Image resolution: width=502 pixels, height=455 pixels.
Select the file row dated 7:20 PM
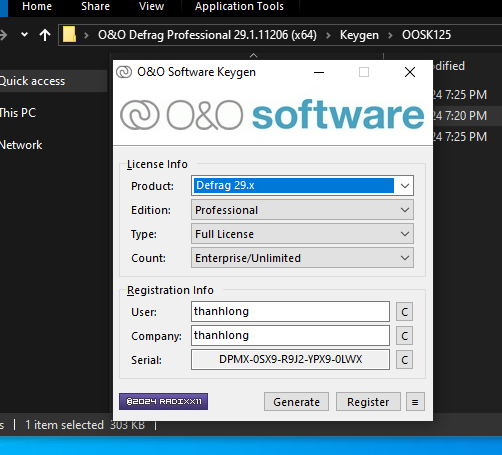click(x=467, y=116)
